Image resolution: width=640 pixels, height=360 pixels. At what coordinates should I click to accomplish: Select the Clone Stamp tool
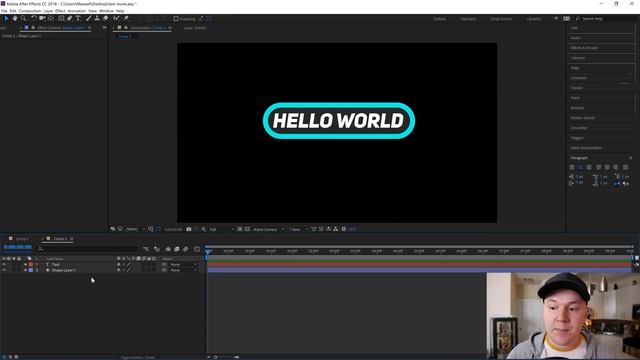[x=97, y=18]
